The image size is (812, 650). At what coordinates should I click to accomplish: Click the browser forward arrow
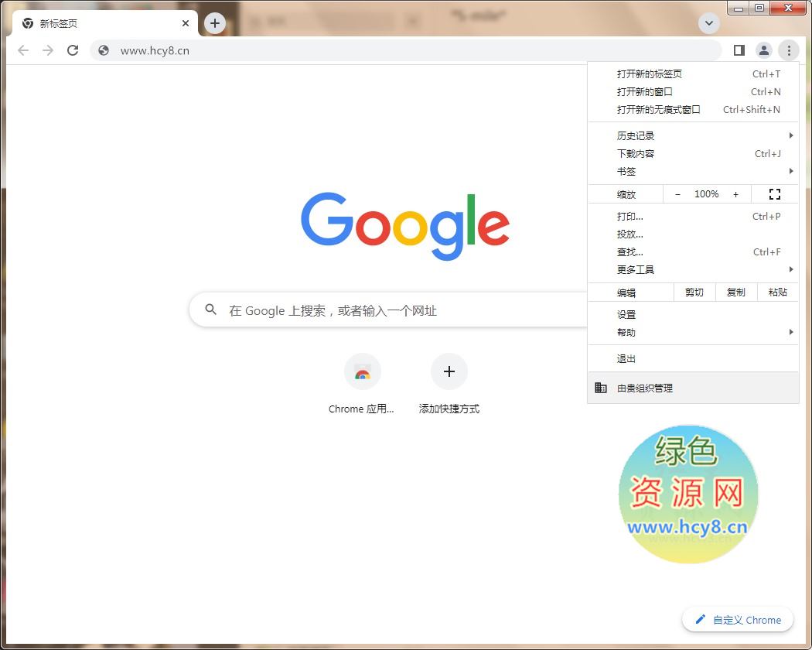48,50
